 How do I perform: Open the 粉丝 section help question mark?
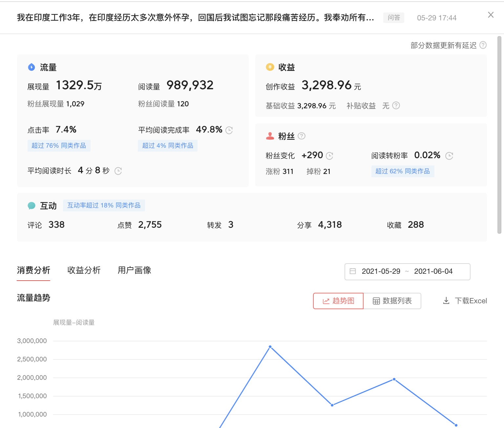(302, 136)
